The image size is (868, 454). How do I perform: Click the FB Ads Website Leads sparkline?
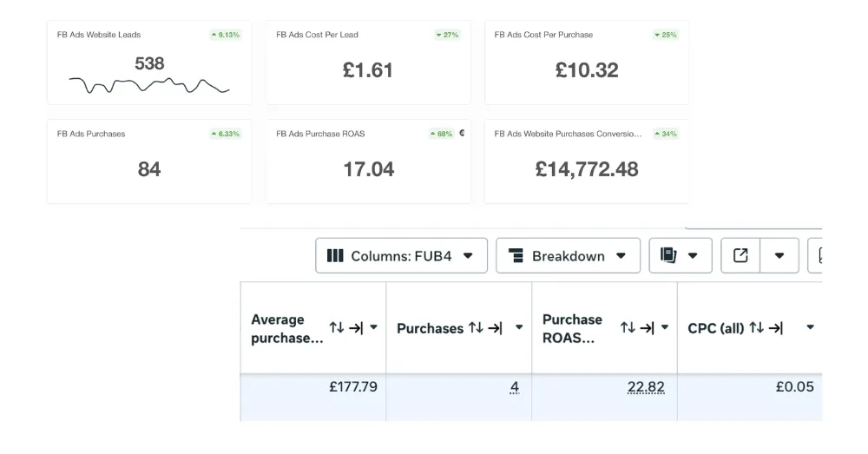[149, 85]
